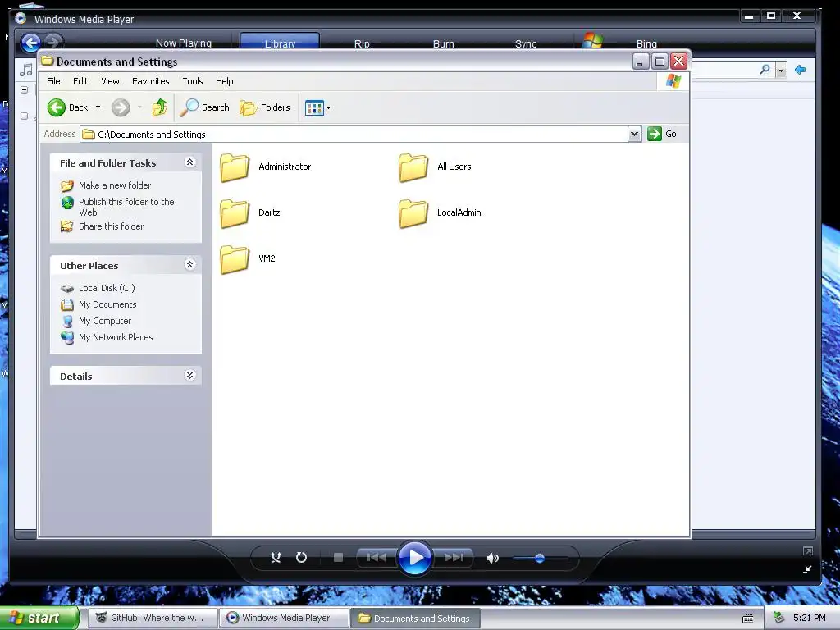The width and height of the screenshot is (840, 630).
Task: Click Stop in Windows Media Player
Action: coord(338,558)
